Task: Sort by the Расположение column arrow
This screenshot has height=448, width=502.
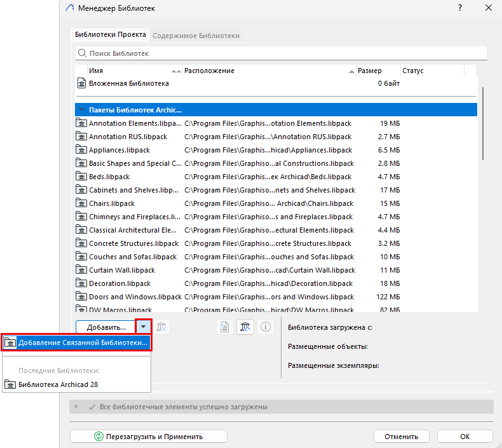Action: pyautogui.click(x=351, y=71)
